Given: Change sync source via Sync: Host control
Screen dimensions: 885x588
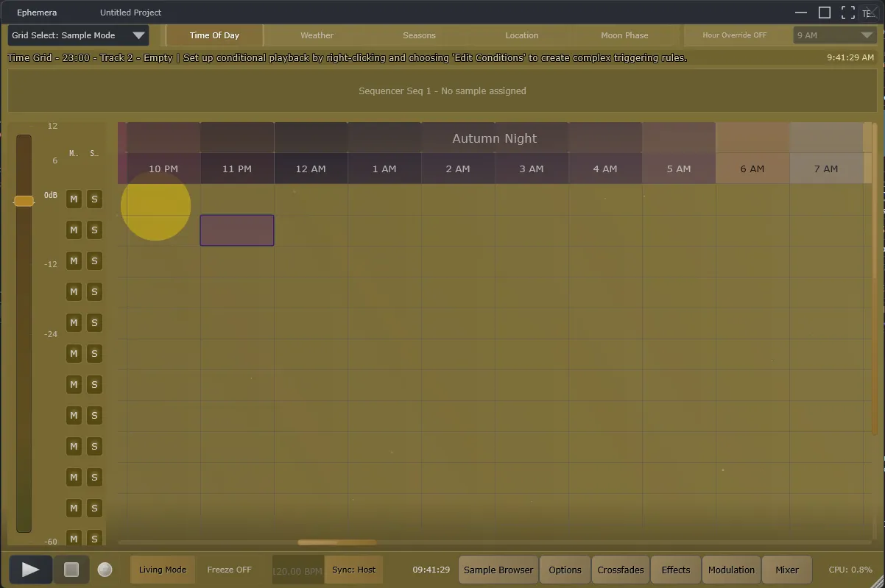Looking at the screenshot, I should point(353,569).
